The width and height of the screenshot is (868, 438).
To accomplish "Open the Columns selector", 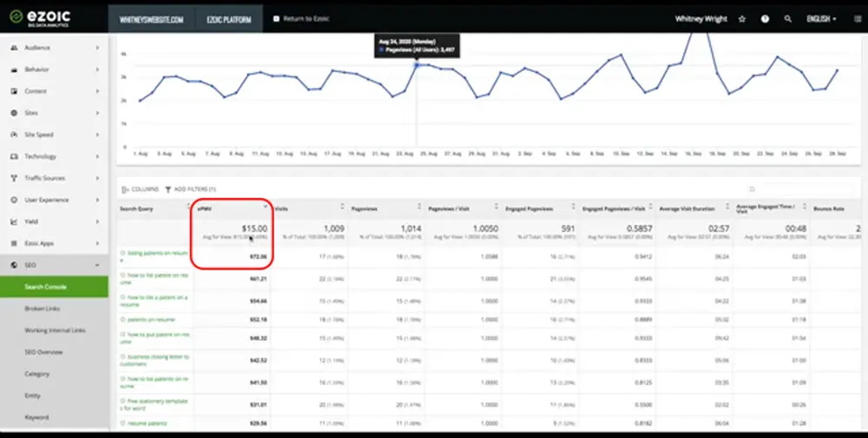I will click(140, 189).
